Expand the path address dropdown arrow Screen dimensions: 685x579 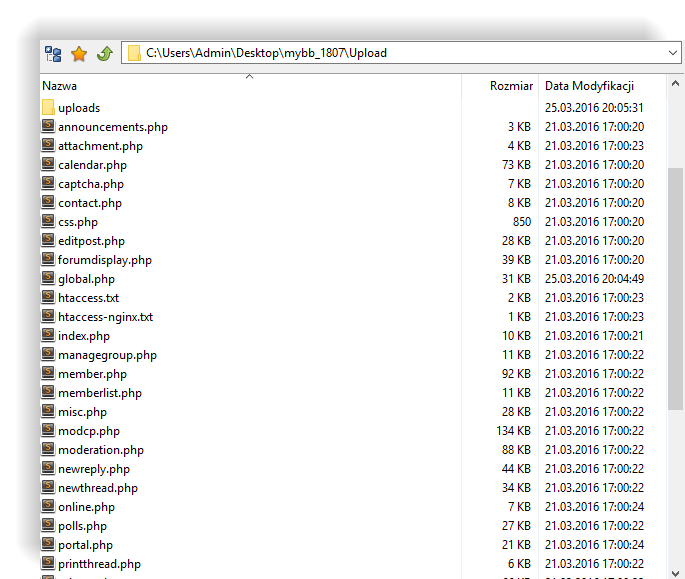tap(673, 53)
